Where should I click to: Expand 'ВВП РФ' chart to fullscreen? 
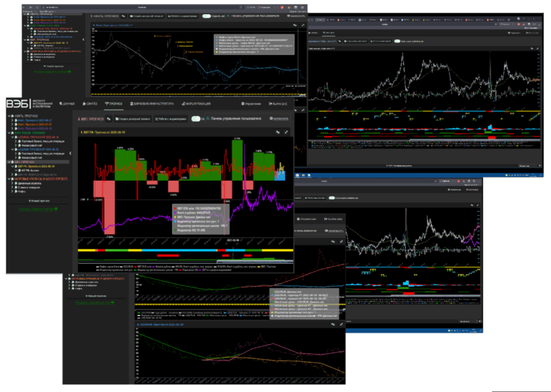286,133
